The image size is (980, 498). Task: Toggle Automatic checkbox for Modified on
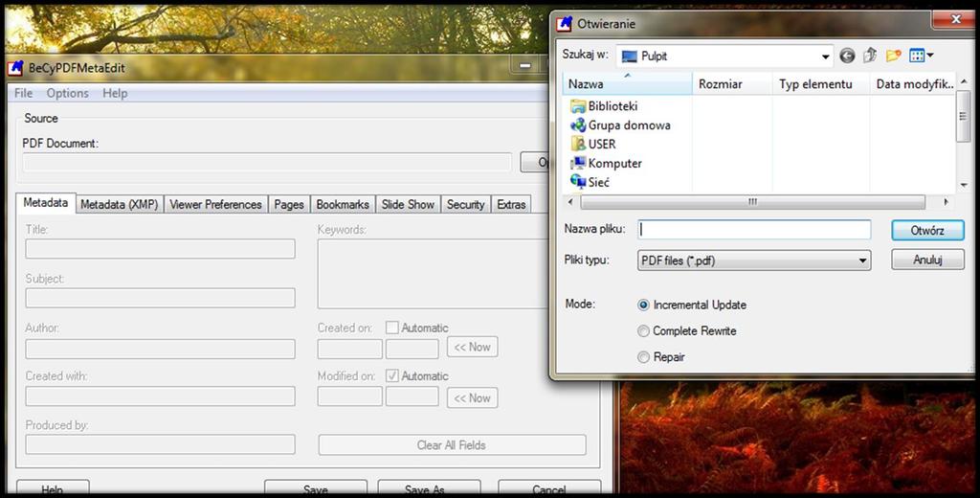click(391, 376)
